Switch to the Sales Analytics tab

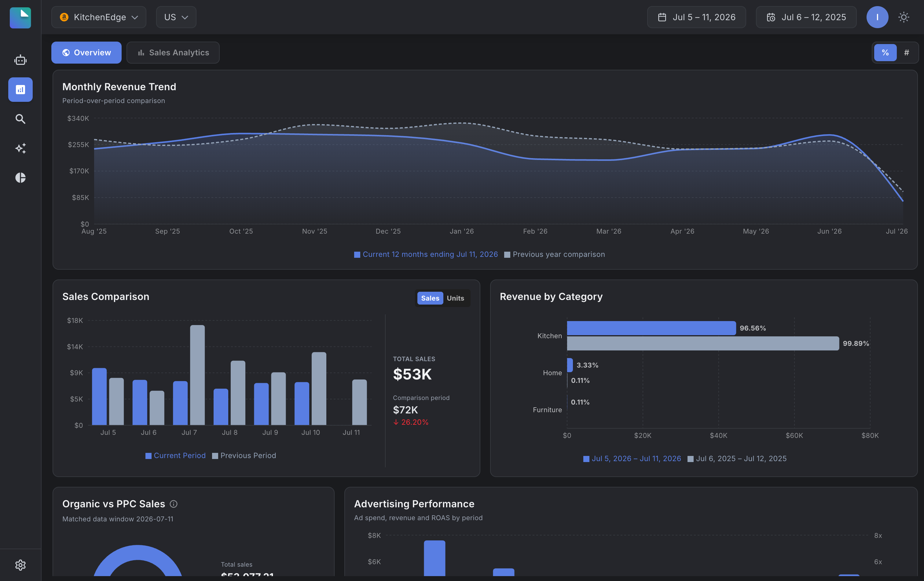(173, 53)
